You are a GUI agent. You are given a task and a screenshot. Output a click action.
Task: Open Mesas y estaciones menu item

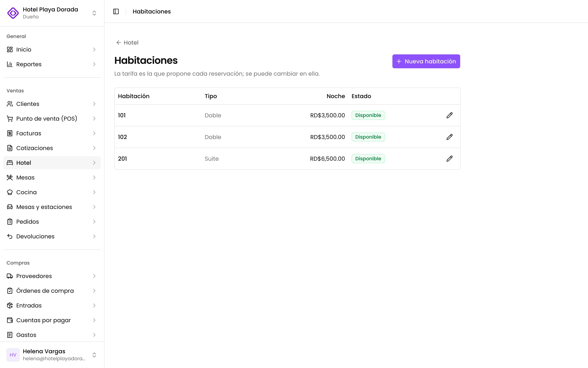(52, 207)
